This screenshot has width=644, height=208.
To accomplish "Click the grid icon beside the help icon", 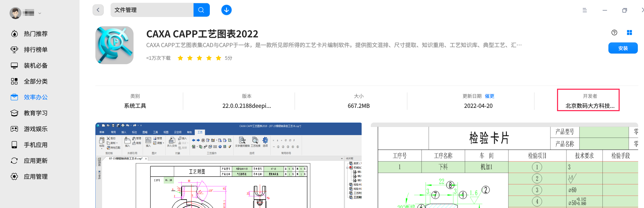I will point(629,32).
